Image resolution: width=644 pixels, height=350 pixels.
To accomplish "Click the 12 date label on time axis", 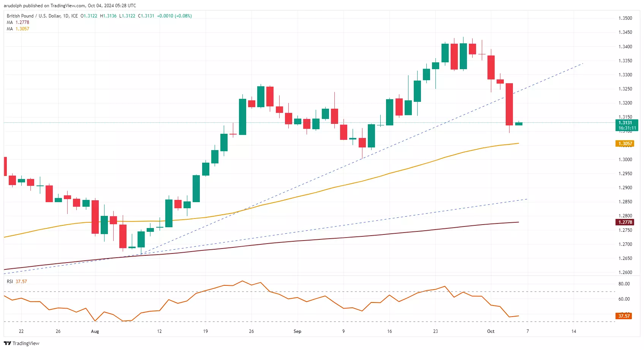I will 159,331.
